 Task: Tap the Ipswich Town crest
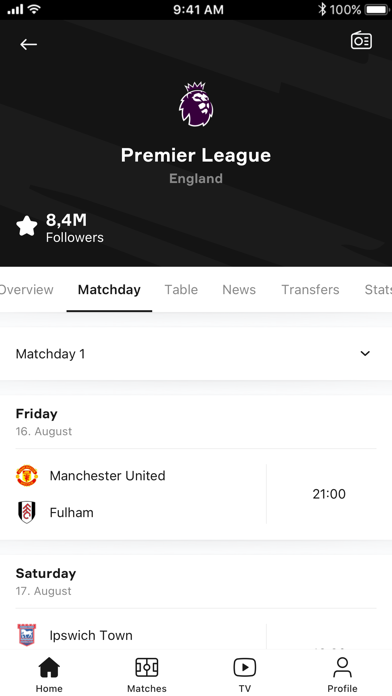click(x=27, y=635)
